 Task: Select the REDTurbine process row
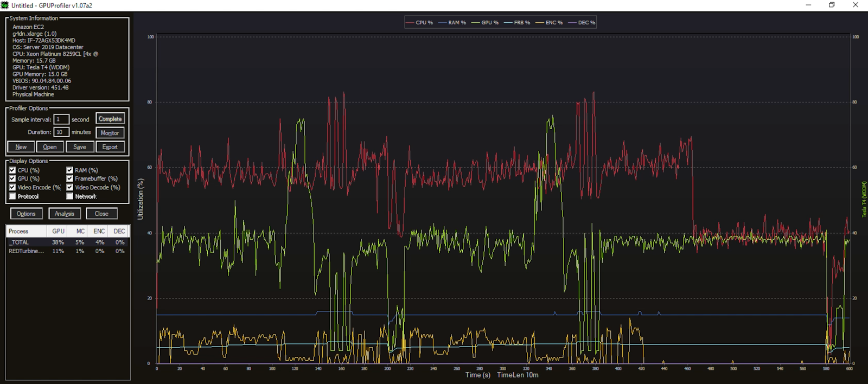point(26,251)
